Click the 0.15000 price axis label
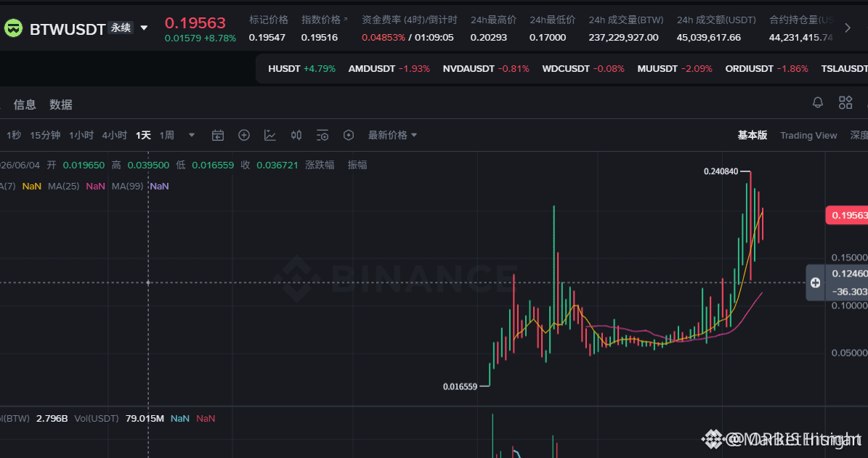This screenshot has width=868, height=458. 849,257
